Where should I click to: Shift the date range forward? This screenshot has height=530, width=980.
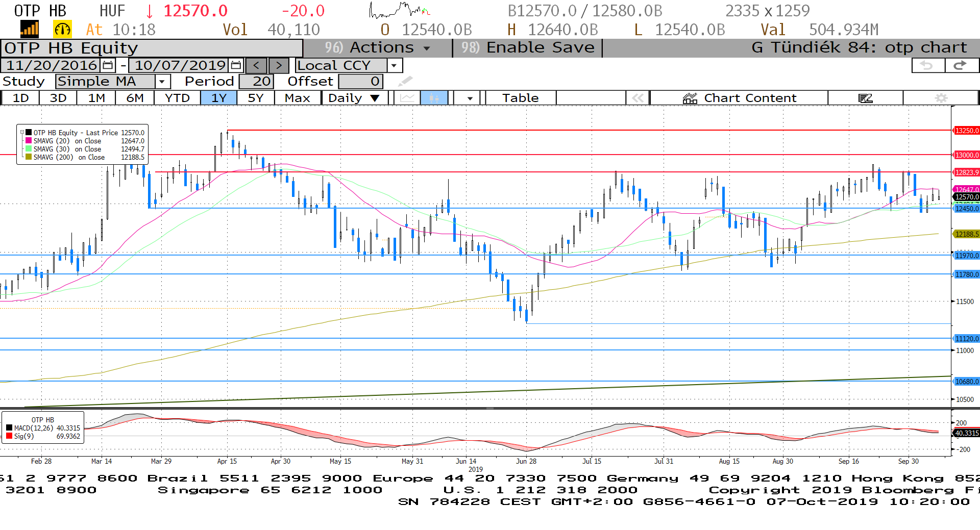click(279, 65)
